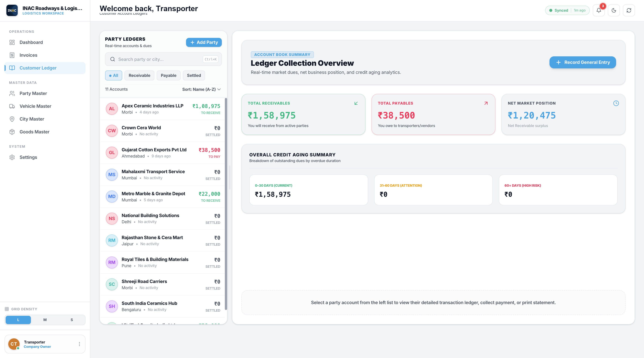Open Vehicle Master page
Screen dimensions: 644x358
pyautogui.click(x=45, y=106)
